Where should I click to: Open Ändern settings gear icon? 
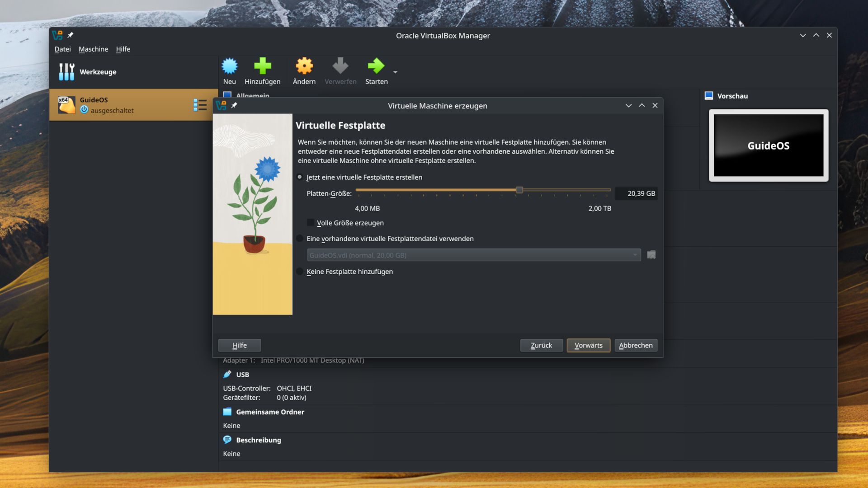tap(304, 66)
